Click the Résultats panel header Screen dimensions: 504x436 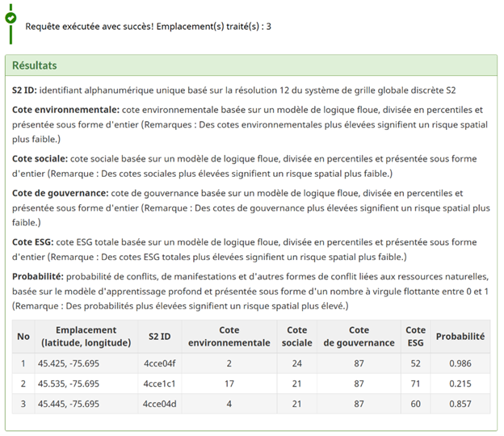click(x=34, y=65)
